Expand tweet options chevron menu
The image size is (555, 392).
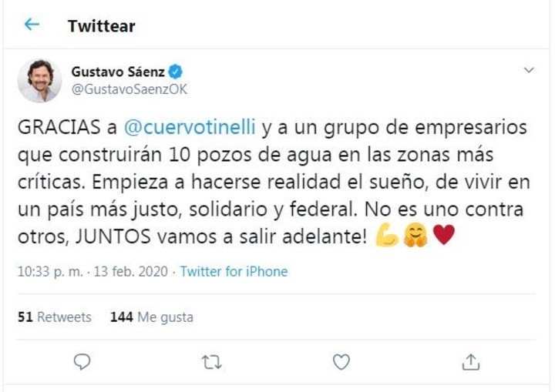[x=529, y=71]
